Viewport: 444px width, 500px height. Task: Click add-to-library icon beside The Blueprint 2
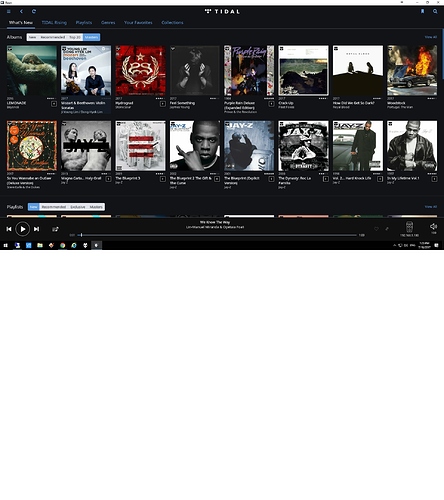(217, 179)
